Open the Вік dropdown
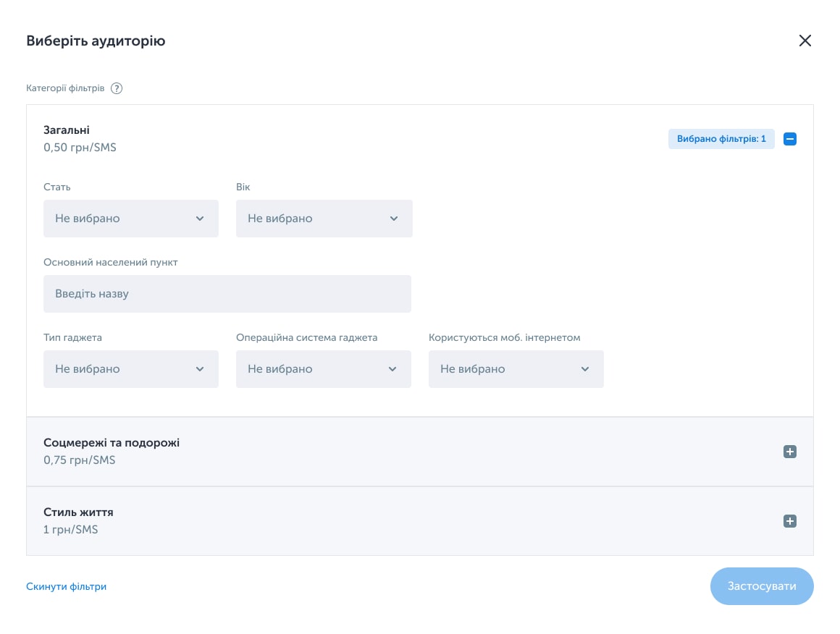 click(324, 219)
